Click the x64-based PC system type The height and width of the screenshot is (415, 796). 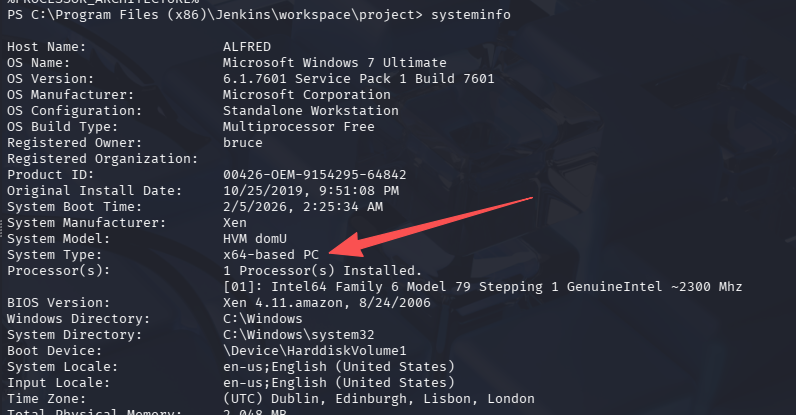point(271,255)
